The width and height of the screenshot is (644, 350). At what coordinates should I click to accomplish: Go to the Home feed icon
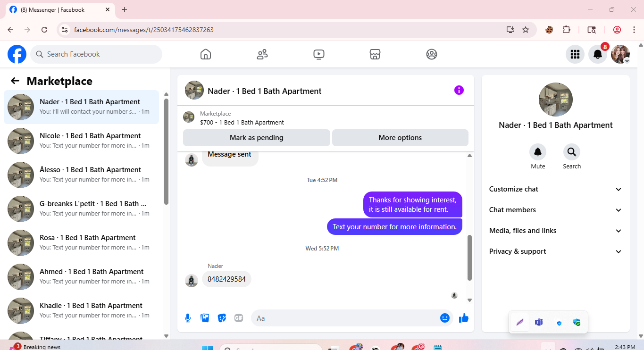(206, 54)
